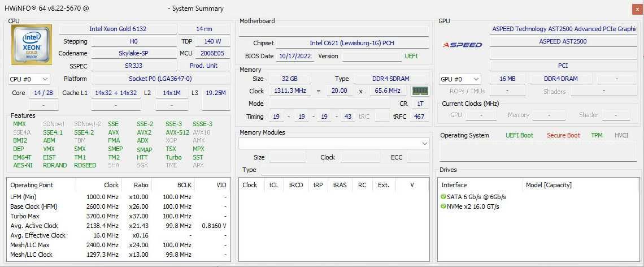Viewport: 644px width, 267px height.
Task: Click the tCL column header
Action: point(274,185)
